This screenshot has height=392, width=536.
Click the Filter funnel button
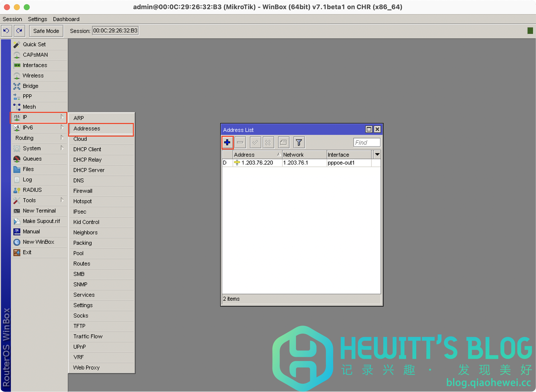tap(299, 142)
